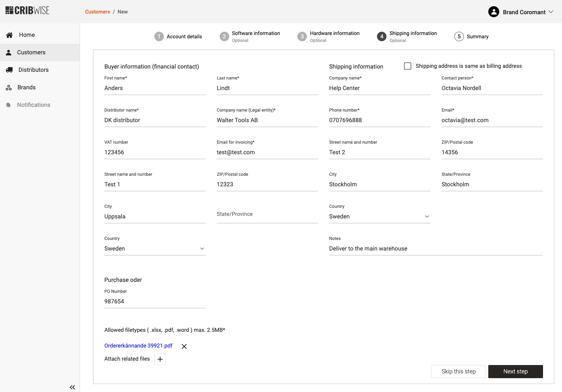Open the Customers breadcrumb link

point(97,12)
